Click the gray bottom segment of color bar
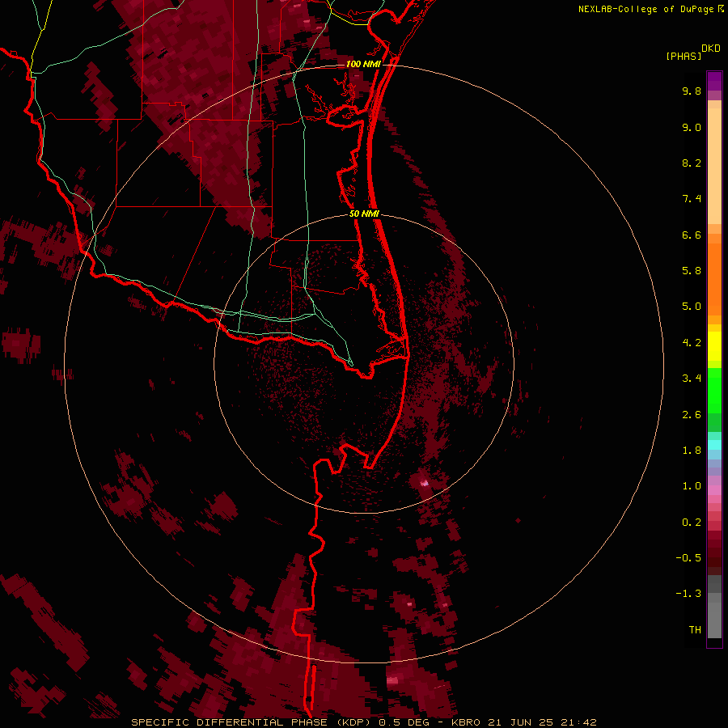Viewport: 728px width, 728px height. pos(714,616)
